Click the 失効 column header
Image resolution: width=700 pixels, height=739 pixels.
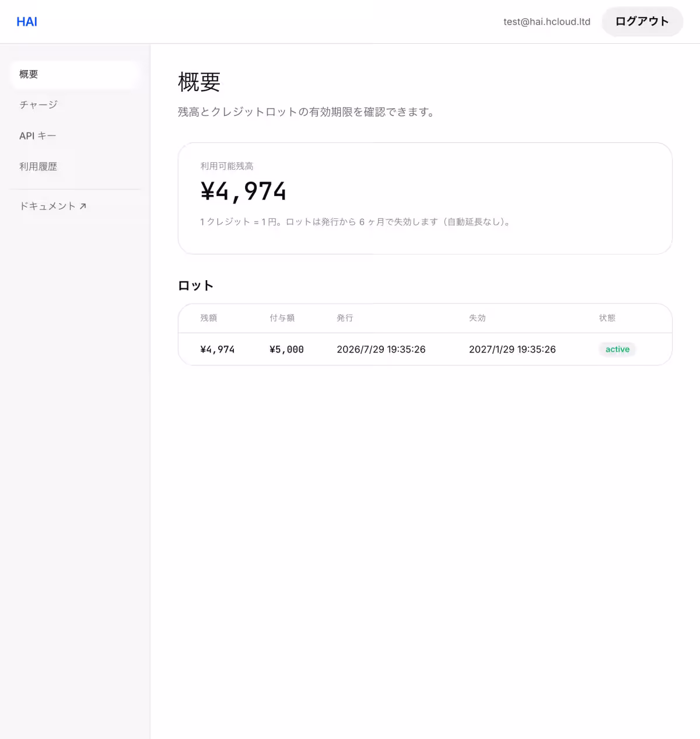click(x=477, y=318)
